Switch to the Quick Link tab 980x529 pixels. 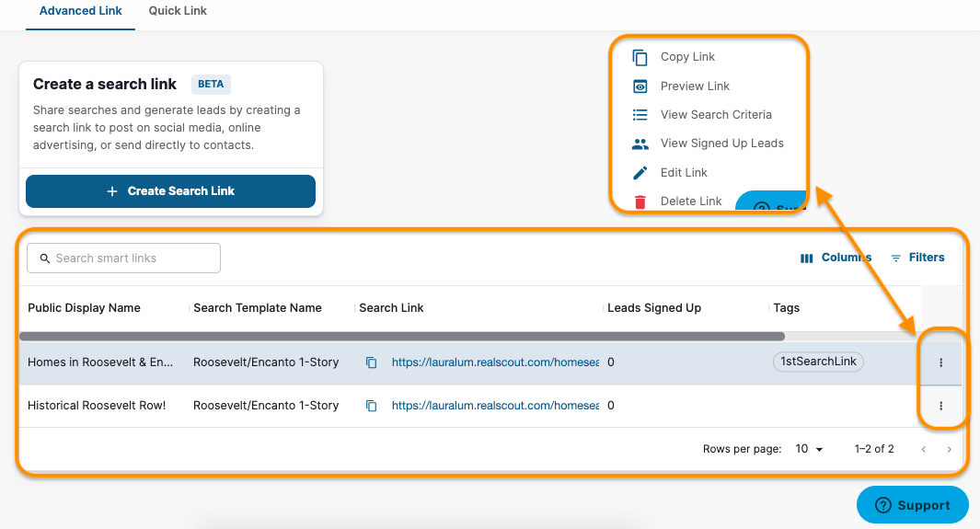178,11
